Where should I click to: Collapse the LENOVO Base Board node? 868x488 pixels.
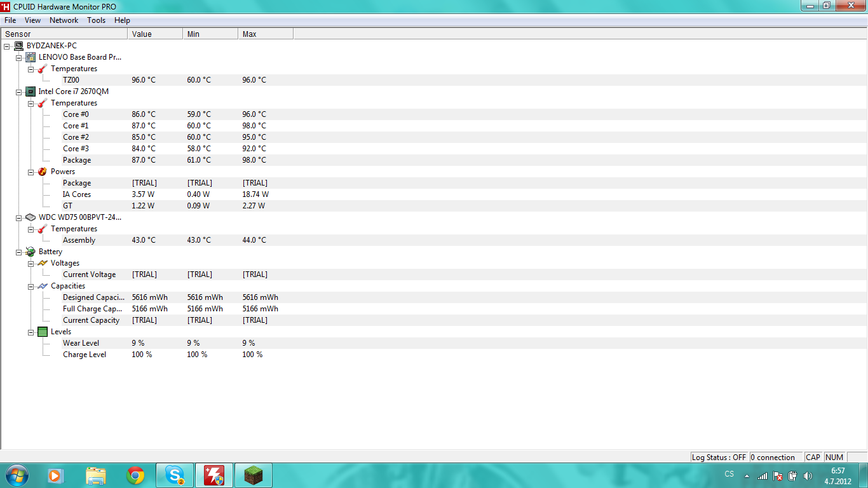[x=19, y=57]
